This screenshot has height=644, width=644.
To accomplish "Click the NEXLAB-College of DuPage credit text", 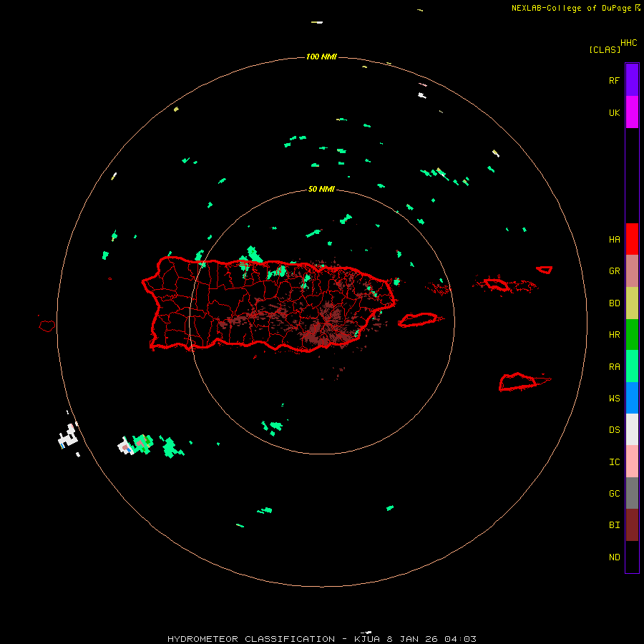I will pos(573,8).
